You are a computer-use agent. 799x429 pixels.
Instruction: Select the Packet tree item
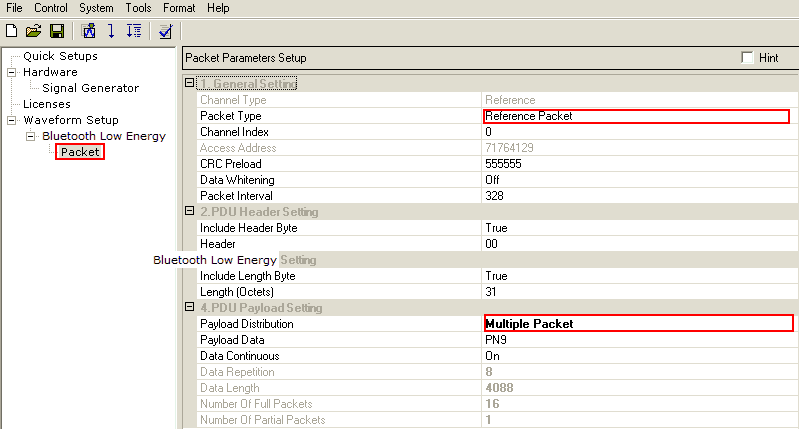[x=80, y=152]
